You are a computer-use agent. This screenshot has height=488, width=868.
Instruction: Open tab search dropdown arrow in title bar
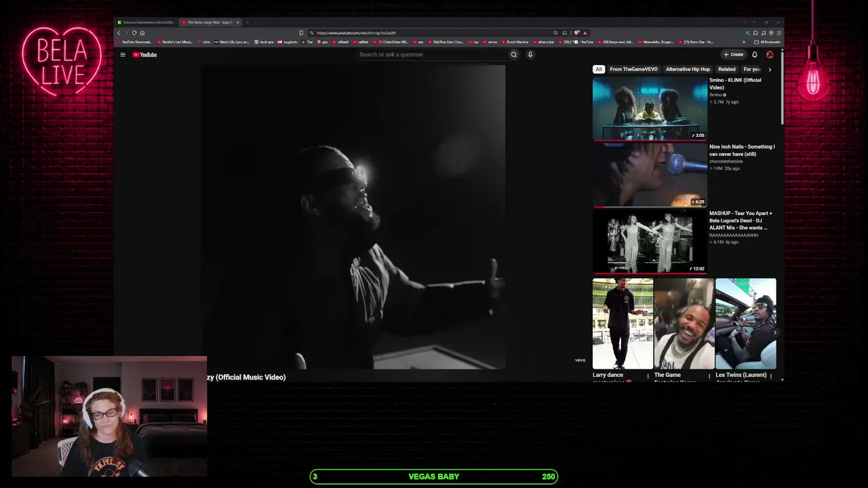[744, 22]
